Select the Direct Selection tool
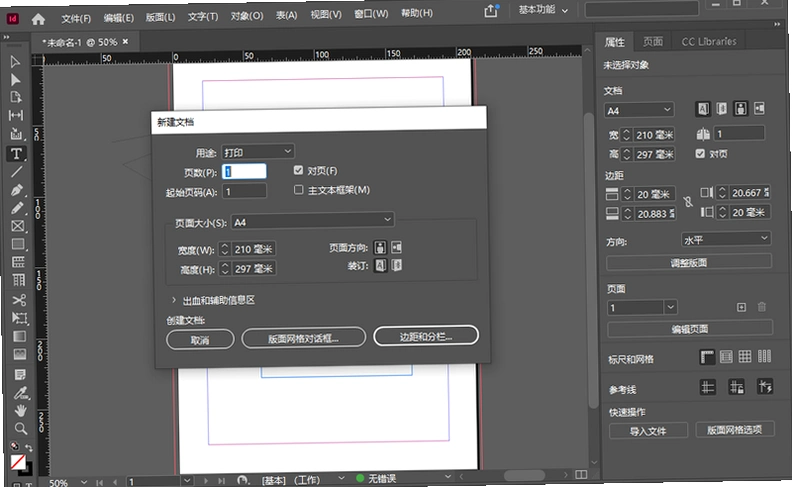This screenshot has height=487, width=792. [16, 80]
